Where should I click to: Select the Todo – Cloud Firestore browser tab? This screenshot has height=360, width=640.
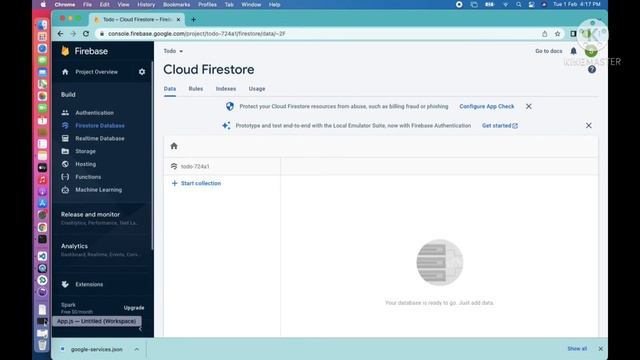point(137,20)
